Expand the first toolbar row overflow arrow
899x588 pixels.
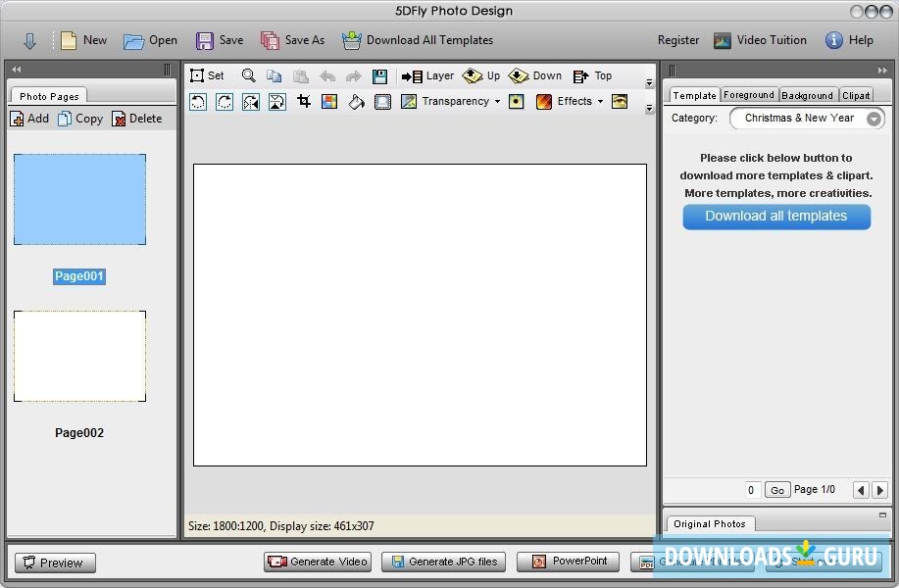click(649, 82)
